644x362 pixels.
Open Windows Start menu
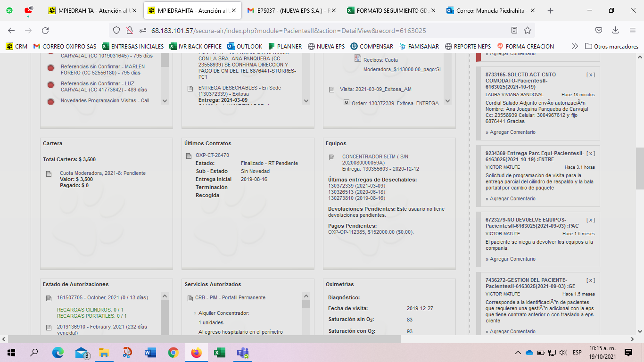click(x=11, y=352)
